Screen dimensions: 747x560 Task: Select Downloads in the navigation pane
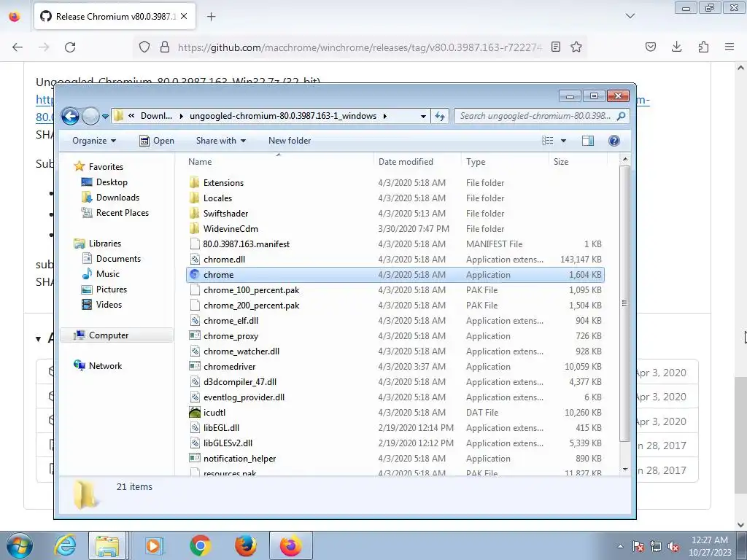click(x=111, y=197)
